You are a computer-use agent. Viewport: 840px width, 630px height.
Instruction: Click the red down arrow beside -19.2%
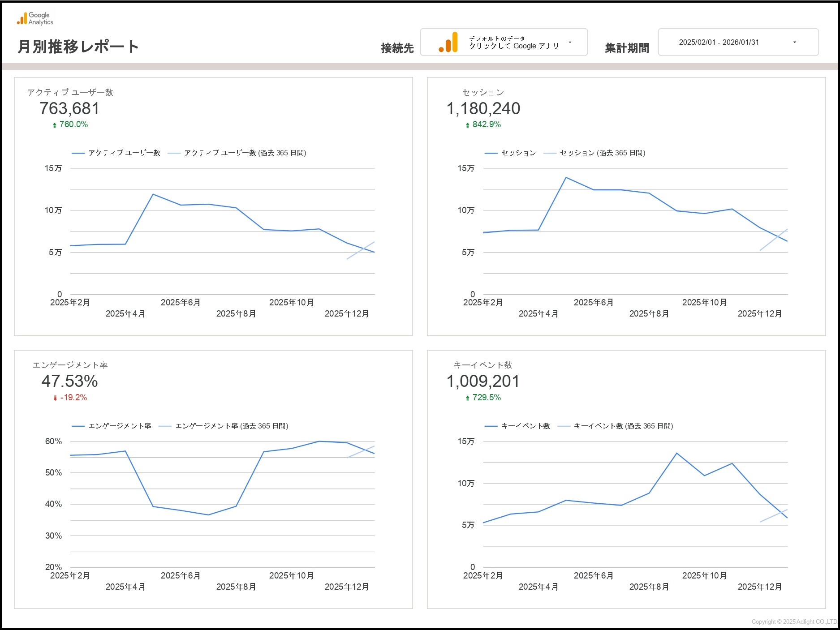(55, 398)
